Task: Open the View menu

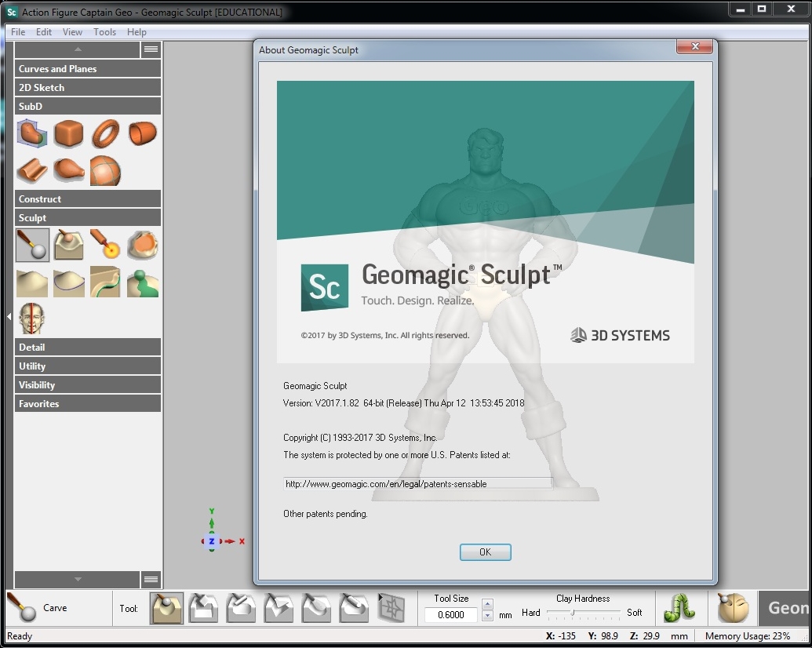Action: click(72, 32)
